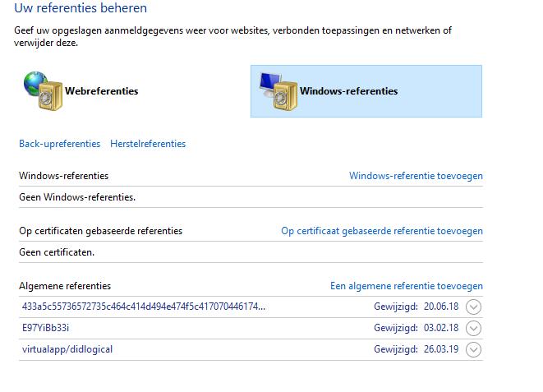Click 'Windows-referentie toevoegen'
Image resolution: width=543 pixels, height=392 pixels.
pyautogui.click(x=416, y=176)
